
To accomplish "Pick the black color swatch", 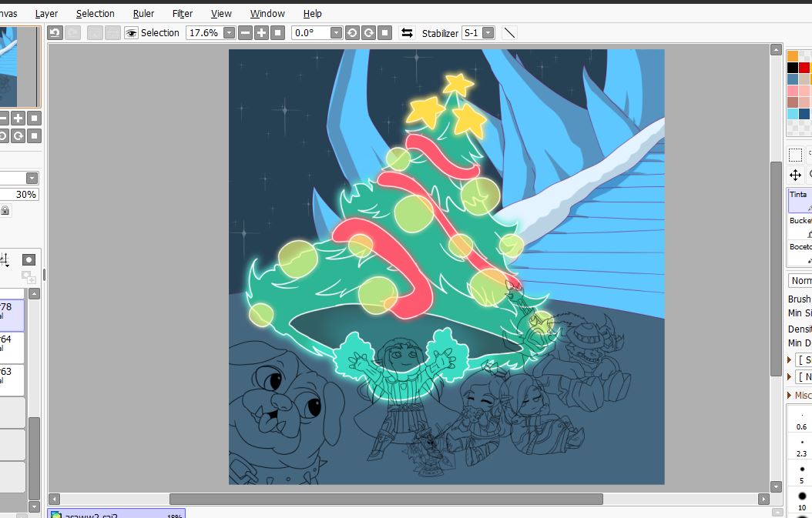I will (792, 68).
